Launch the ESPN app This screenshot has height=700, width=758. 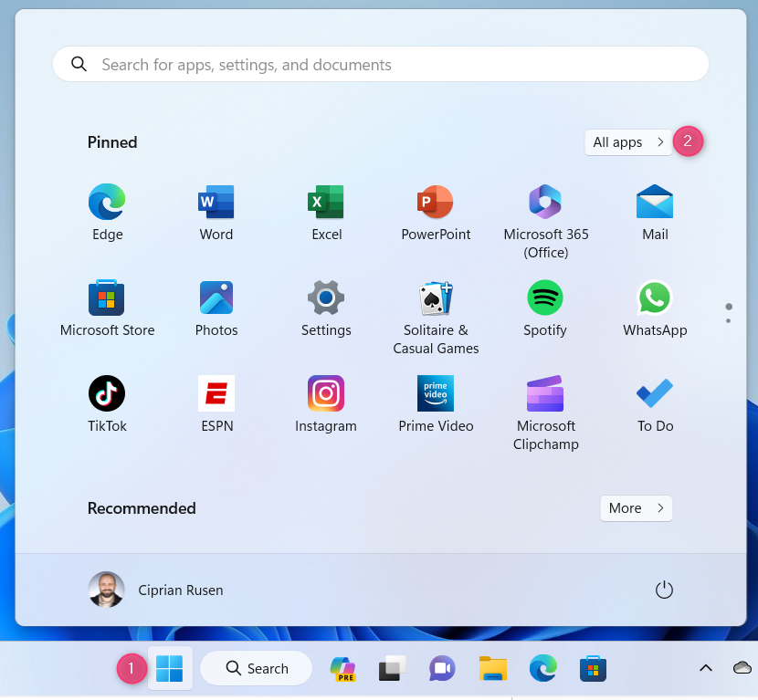pos(216,404)
